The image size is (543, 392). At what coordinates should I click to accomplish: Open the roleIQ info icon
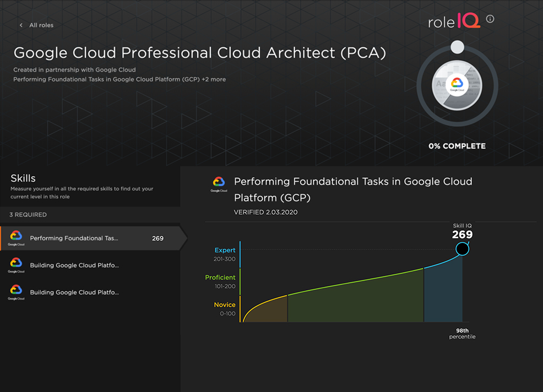[x=490, y=18]
